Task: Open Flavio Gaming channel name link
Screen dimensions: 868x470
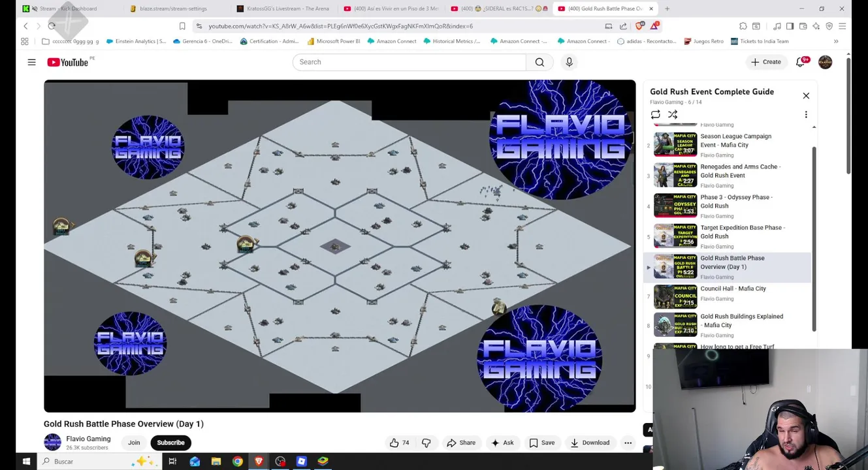Action: coord(88,439)
